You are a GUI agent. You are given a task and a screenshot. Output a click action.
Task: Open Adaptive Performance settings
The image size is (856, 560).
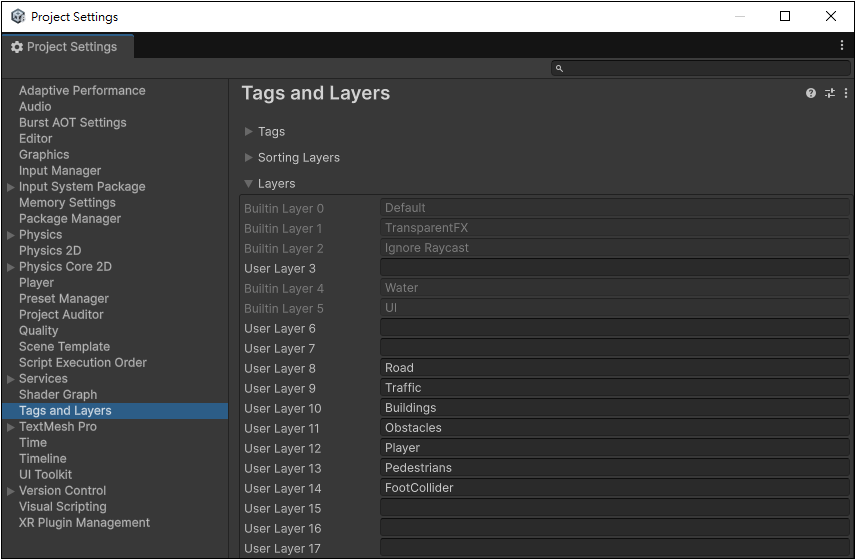82,91
